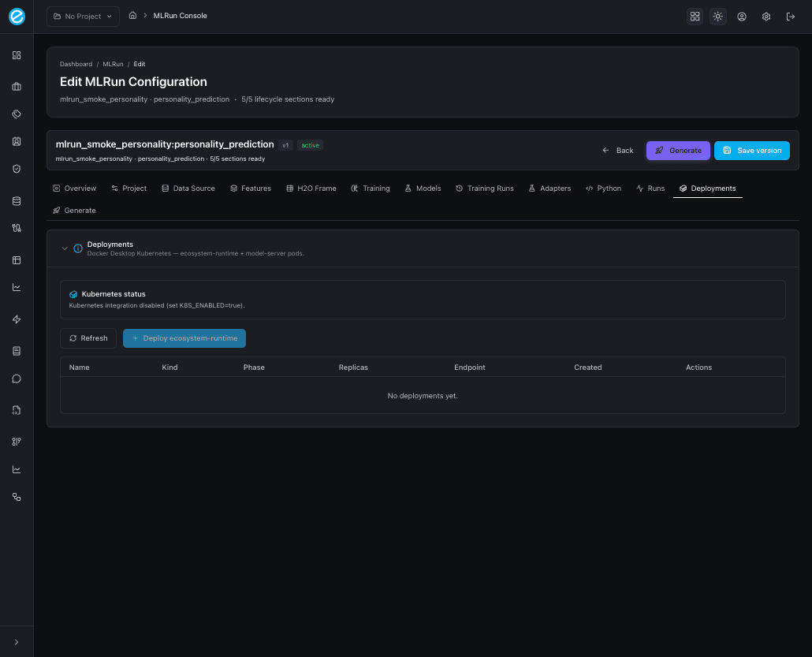Open the chat bubble icon in the sidebar
This screenshot has height=657, width=812.
pos(16,379)
